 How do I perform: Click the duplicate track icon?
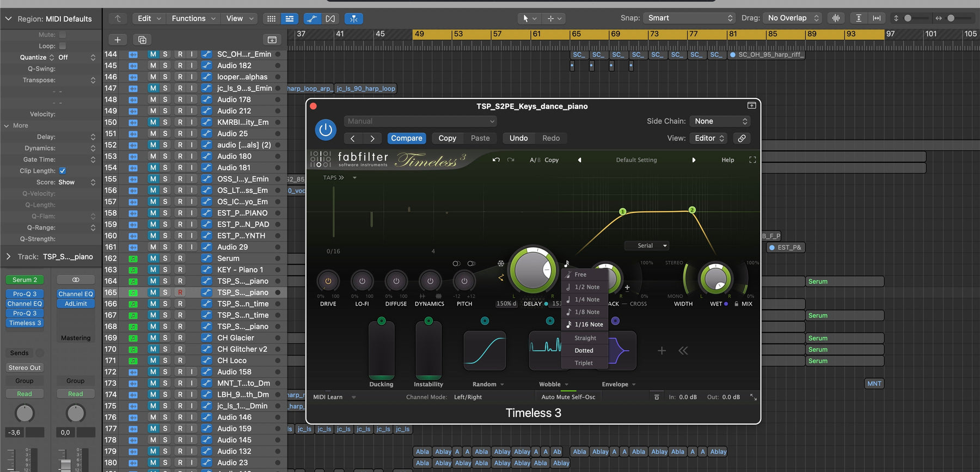click(142, 40)
